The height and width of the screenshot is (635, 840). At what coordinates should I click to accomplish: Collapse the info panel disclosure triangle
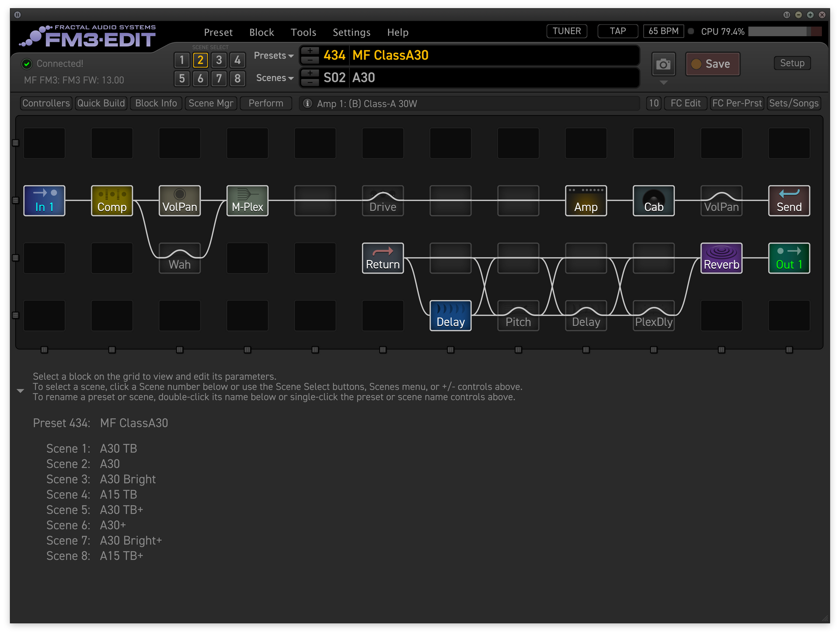tap(20, 391)
